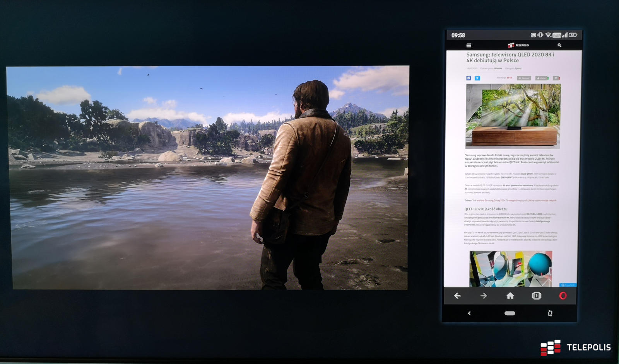The width and height of the screenshot is (619, 364).
Task: Click the Telepolis logo in mobile header
Action: (518, 45)
